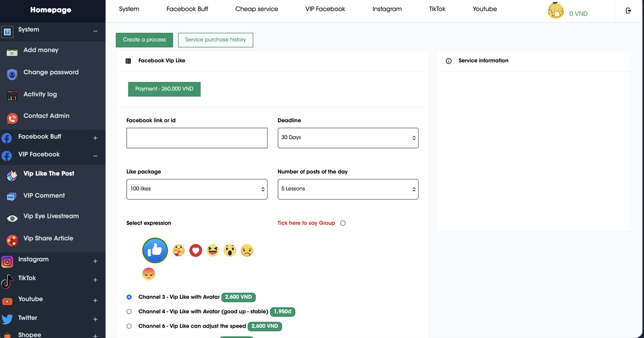Collapse the VIP Facebook sidebar section
The image size is (644, 338).
(x=95, y=156)
